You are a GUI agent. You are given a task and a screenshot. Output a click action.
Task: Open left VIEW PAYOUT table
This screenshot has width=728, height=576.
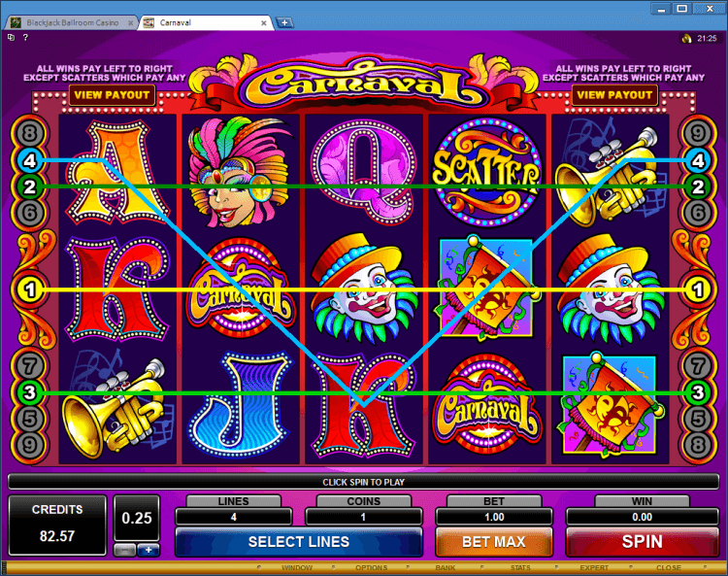(112, 95)
